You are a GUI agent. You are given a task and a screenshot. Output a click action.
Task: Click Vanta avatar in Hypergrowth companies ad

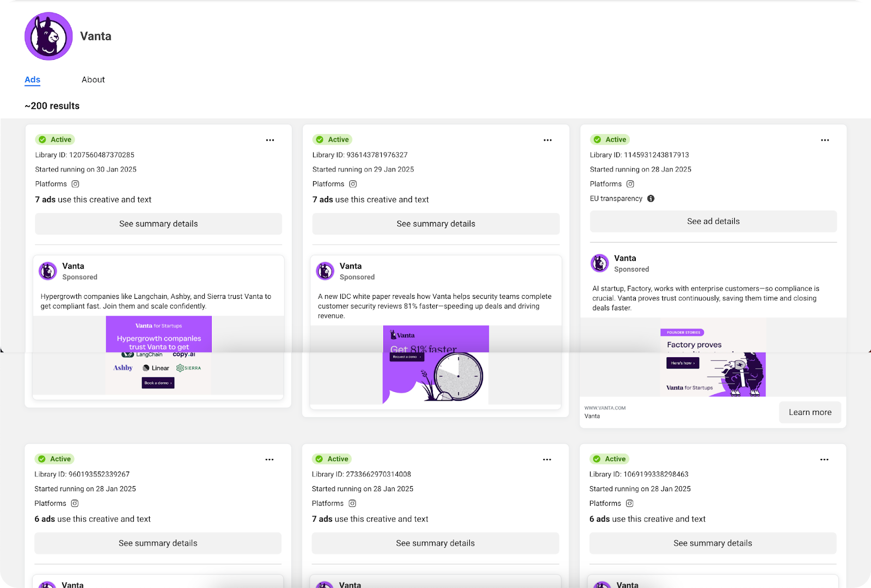click(48, 271)
